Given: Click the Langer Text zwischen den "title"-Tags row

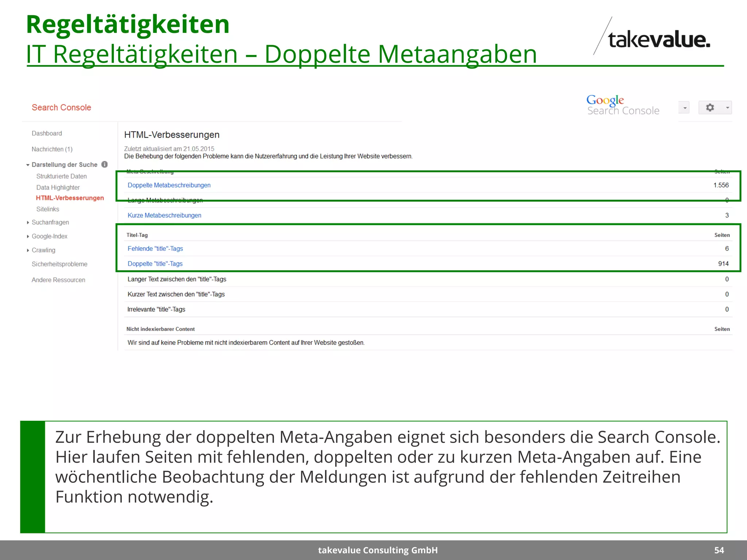Looking at the screenshot, I should [428, 279].
